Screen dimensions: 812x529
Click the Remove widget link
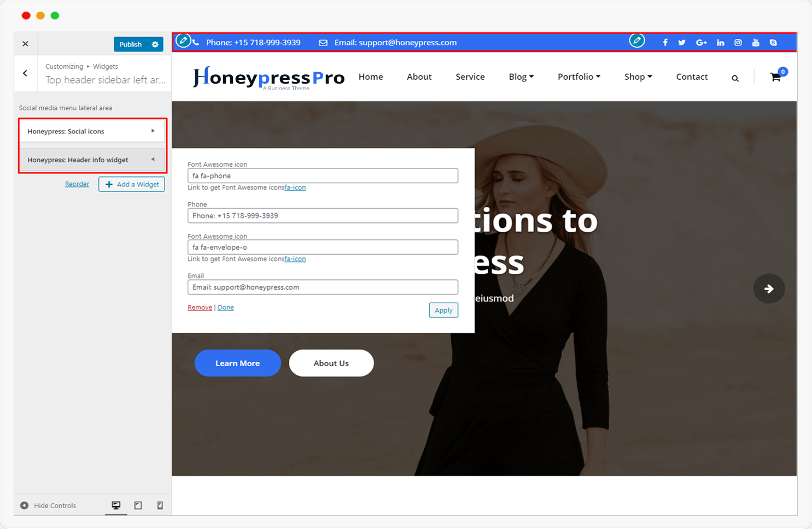[200, 308]
